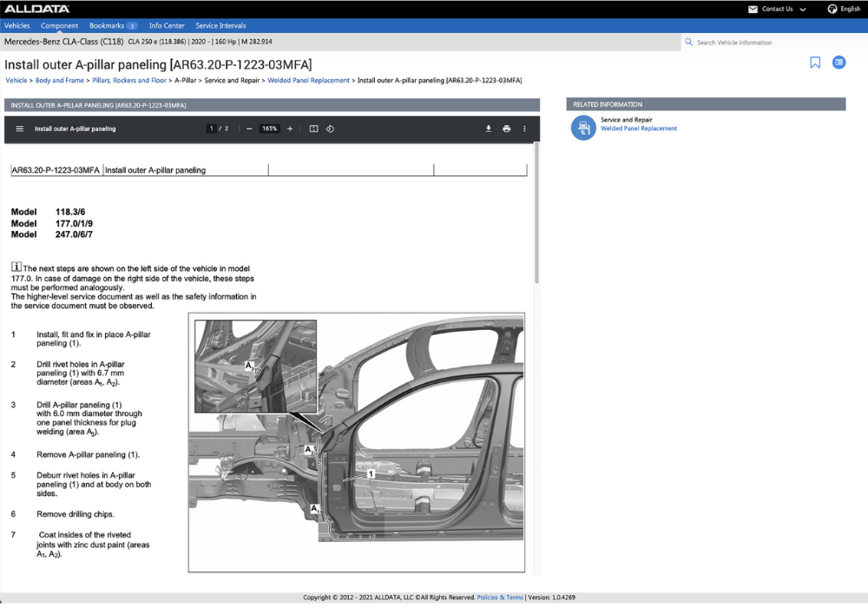868x608 pixels.
Task: Rotate the document with rotate icon
Action: pos(330,129)
